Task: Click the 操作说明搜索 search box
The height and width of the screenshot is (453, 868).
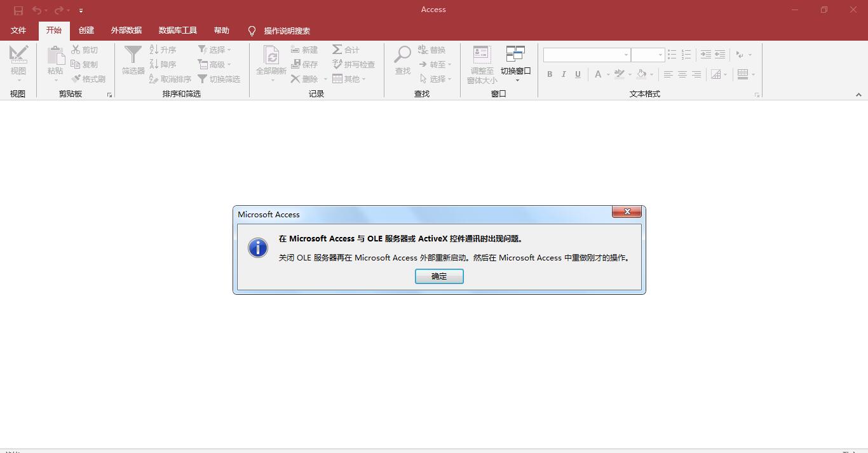Action: [287, 30]
